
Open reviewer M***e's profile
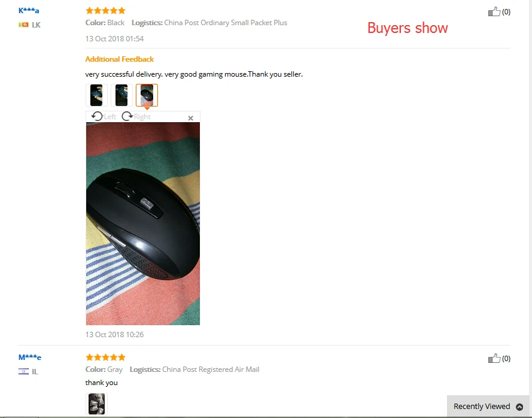pos(30,358)
